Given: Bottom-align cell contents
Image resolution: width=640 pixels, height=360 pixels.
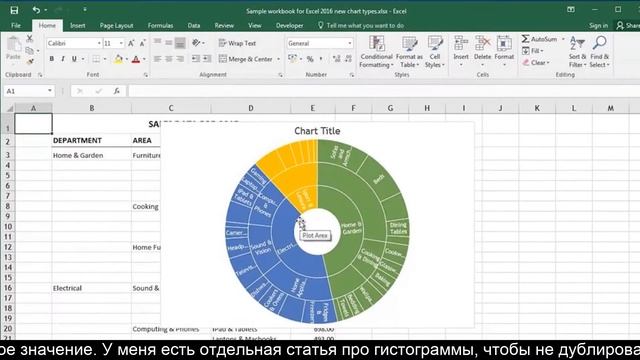Looking at the screenshot, I should 180,42.
